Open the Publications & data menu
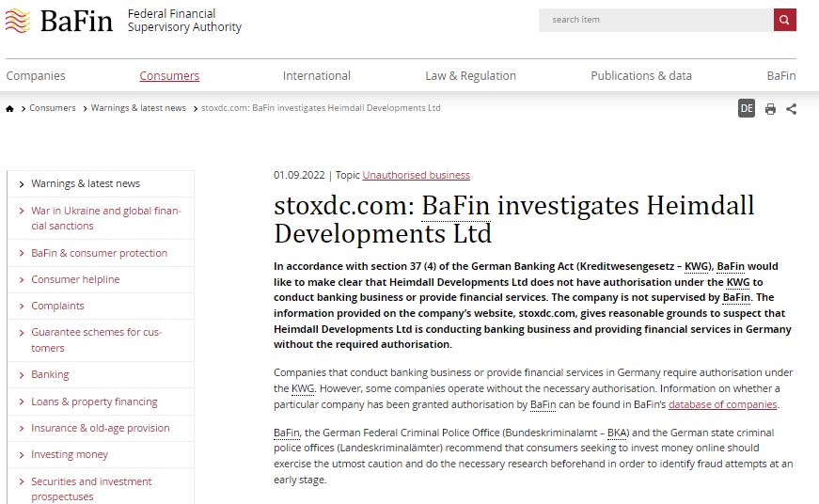The width and height of the screenshot is (819, 504). point(641,76)
